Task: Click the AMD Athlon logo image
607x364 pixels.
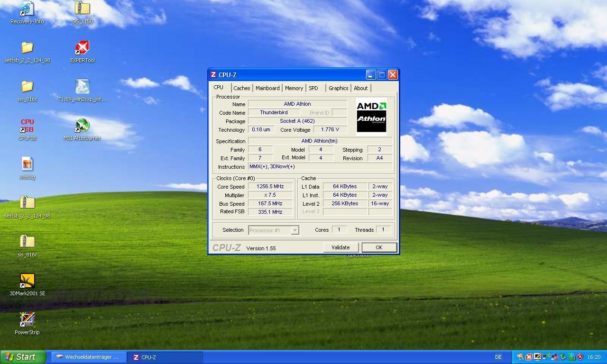Action: pyautogui.click(x=371, y=117)
